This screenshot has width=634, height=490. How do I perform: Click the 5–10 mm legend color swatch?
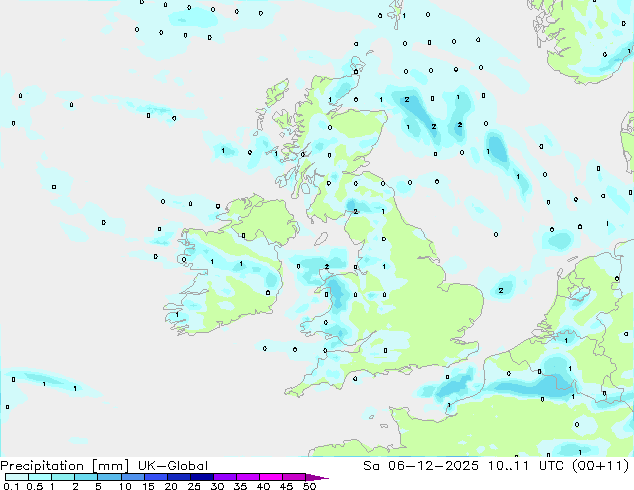click(109, 477)
